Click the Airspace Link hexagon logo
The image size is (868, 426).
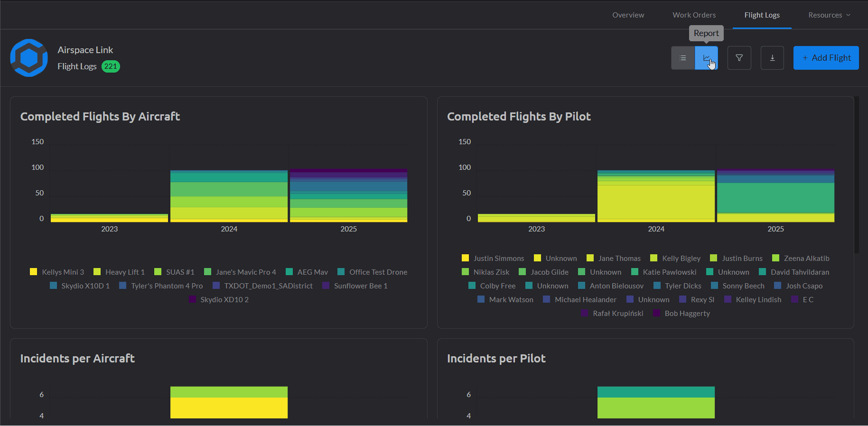coord(29,58)
